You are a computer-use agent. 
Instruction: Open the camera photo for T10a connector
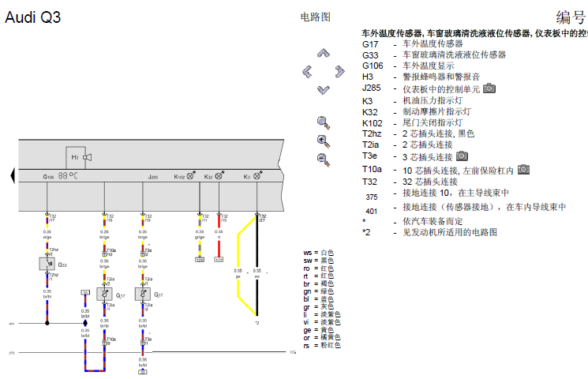(x=523, y=170)
